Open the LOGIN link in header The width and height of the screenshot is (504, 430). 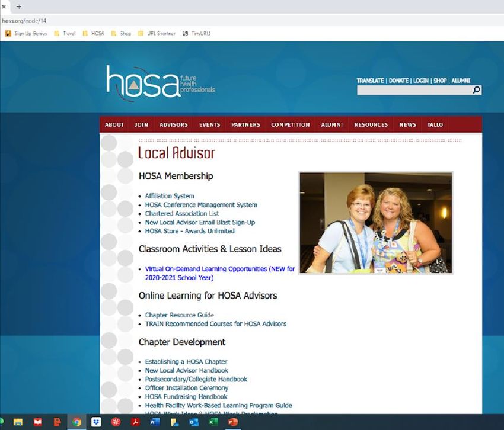click(421, 81)
